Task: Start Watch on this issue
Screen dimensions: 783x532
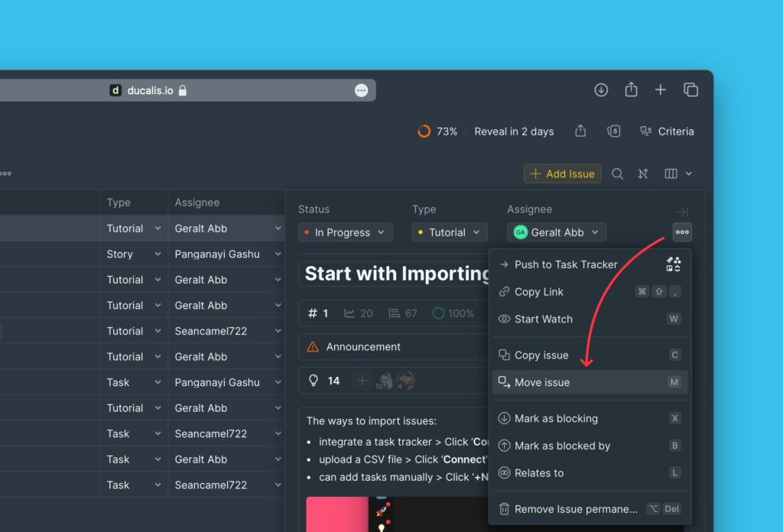Action: click(x=543, y=320)
